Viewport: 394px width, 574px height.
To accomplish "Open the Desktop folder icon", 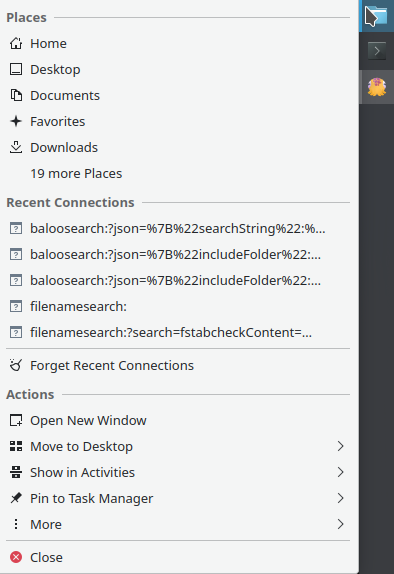I will tap(16, 70).
